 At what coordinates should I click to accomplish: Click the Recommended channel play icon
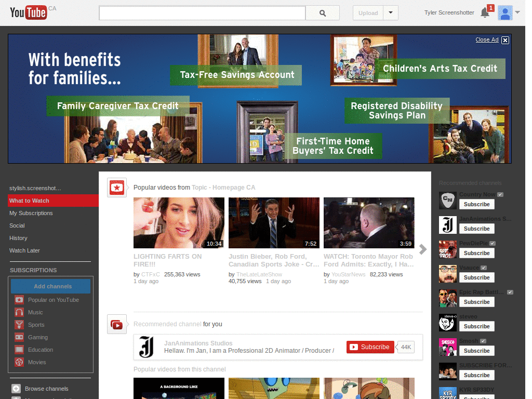[x=117, y=324]
